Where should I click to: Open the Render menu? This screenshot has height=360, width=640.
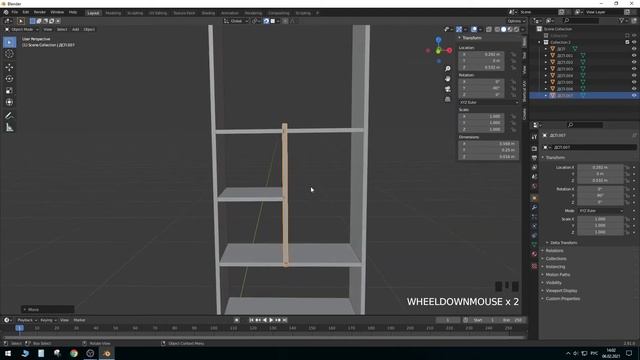(x=40, y=12)
